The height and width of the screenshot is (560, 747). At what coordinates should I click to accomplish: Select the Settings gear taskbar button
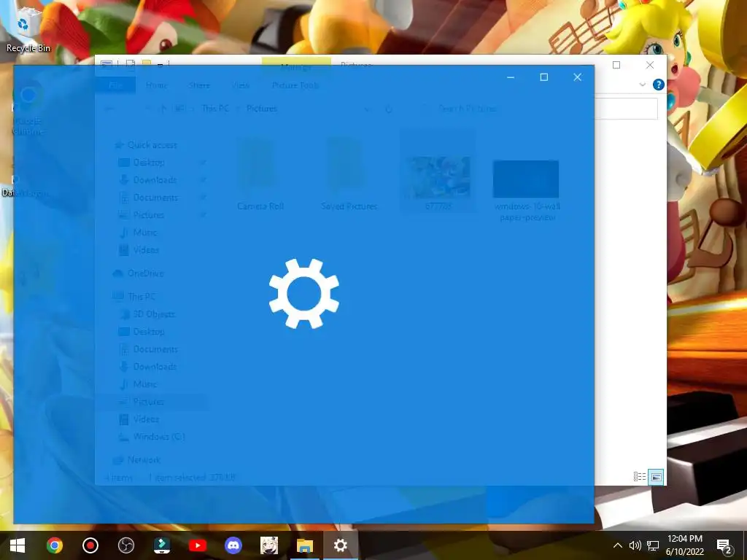click(x=340, y=545)
